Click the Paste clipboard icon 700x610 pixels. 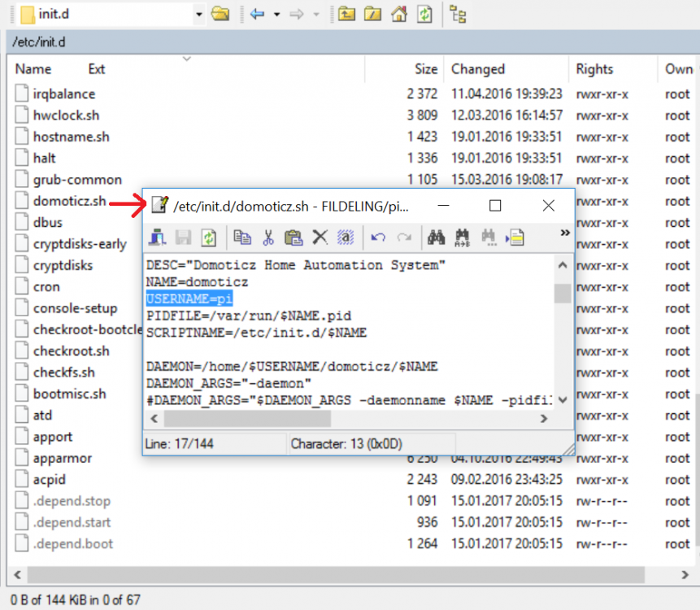293,237
